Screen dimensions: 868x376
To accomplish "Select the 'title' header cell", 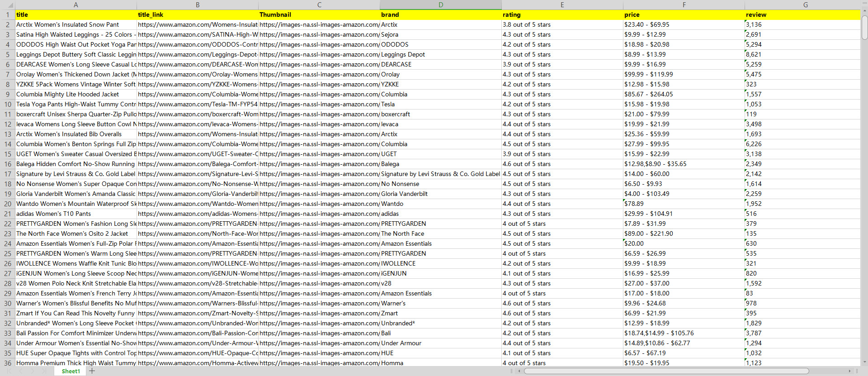I will [76, 14].
